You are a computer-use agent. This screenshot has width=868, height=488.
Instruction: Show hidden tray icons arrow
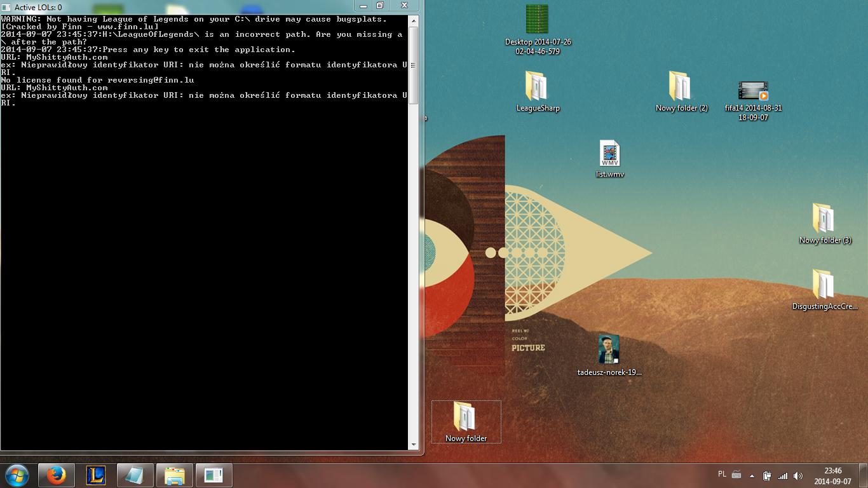click(752, 475)
